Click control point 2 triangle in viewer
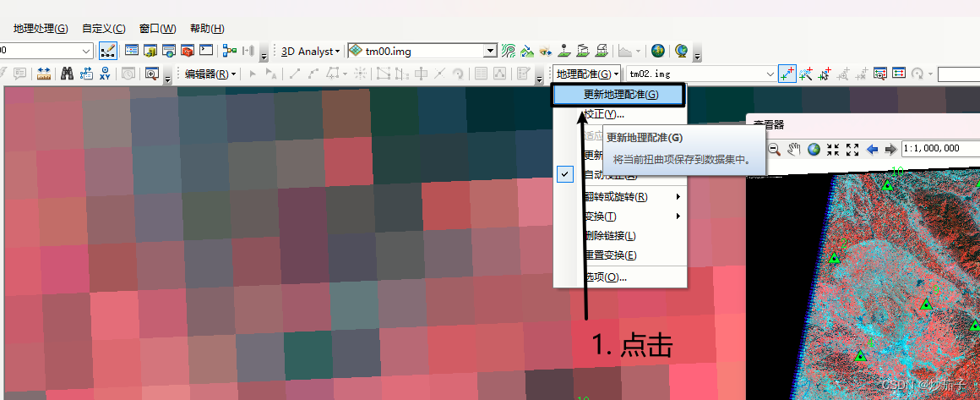This screenshot has width=980, height=400. [x=833, y=257]
